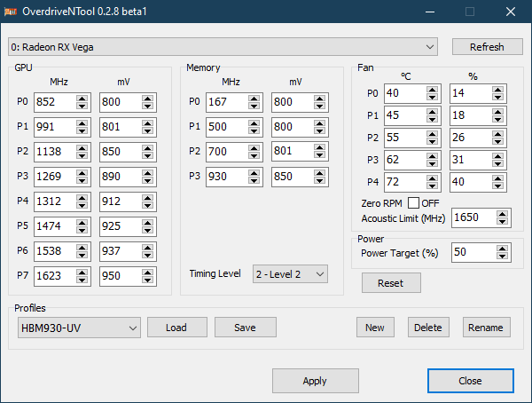Increase GPU P3 MHz with up arrow
This screenshot has height=403, width=532.
pos(82,173)
